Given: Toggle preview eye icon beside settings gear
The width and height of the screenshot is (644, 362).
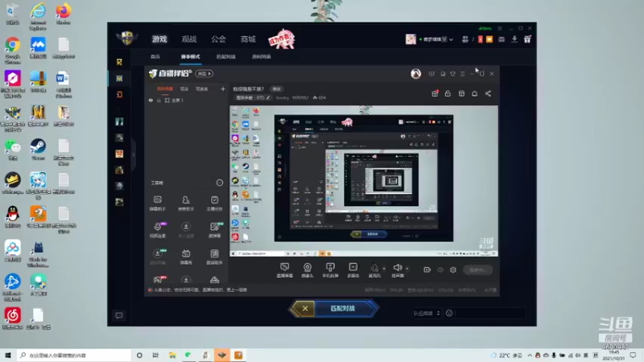Looking at the screenshot, I should [440, 269].
